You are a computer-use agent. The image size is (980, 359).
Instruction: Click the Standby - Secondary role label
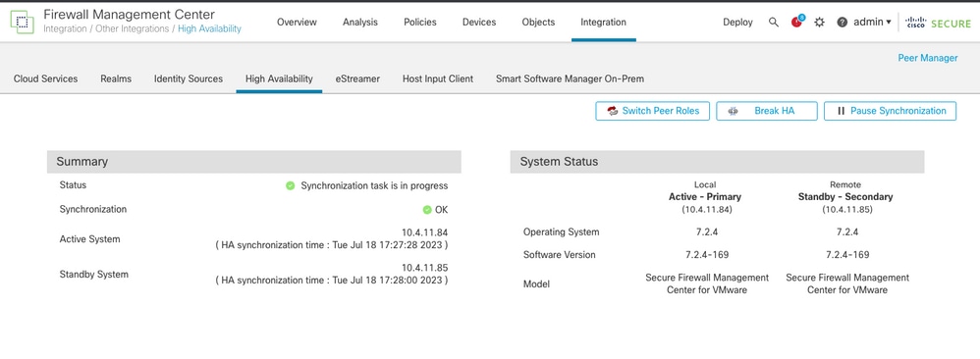(845, 197)
